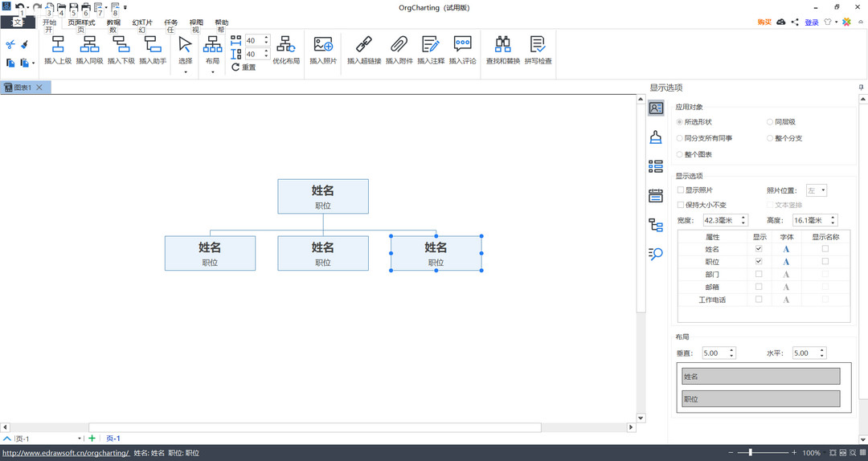The image size is (868, 461).
Task: Expand the Layout (布局) dropdown arrow
Action: 212,72
